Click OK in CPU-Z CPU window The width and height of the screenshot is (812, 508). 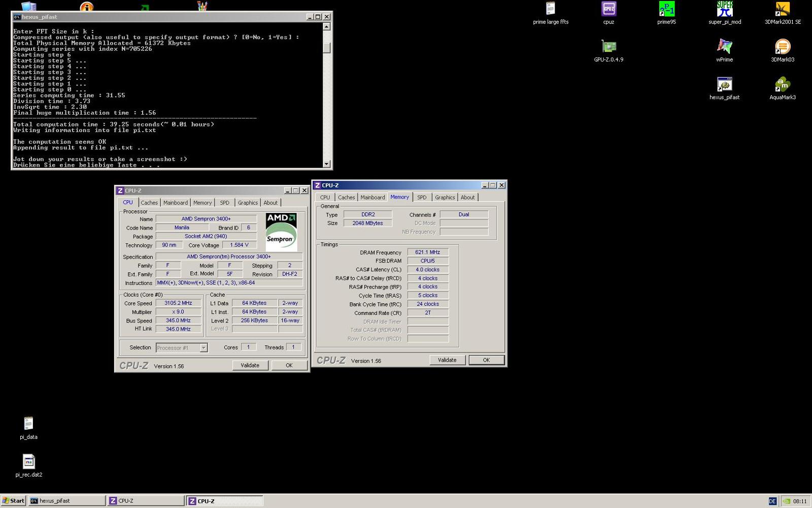tap(289, 365)
